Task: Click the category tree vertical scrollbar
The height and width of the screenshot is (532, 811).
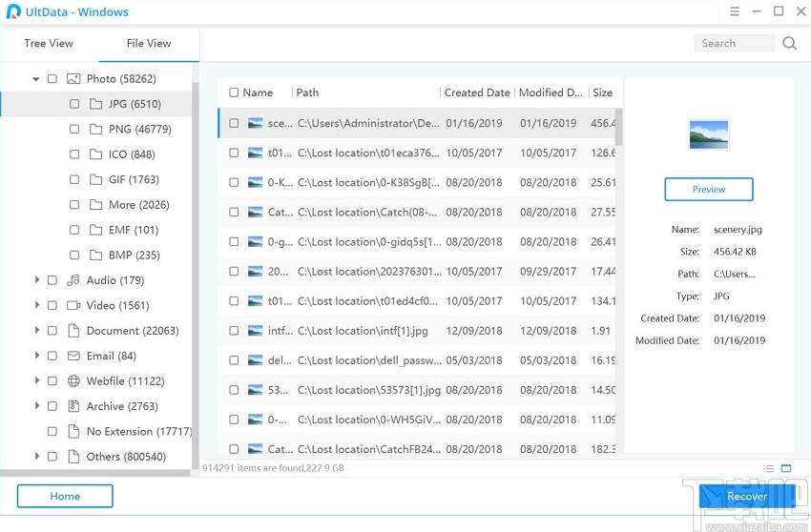Action: 195,274
